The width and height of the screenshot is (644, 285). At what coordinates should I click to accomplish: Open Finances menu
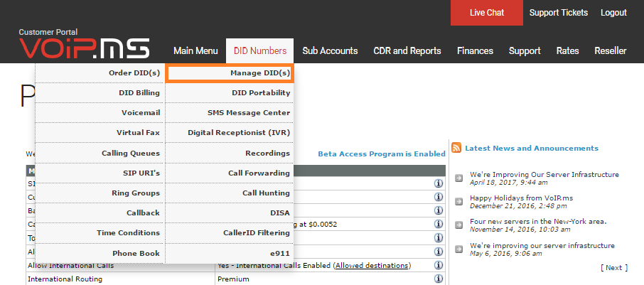[475, 51]
